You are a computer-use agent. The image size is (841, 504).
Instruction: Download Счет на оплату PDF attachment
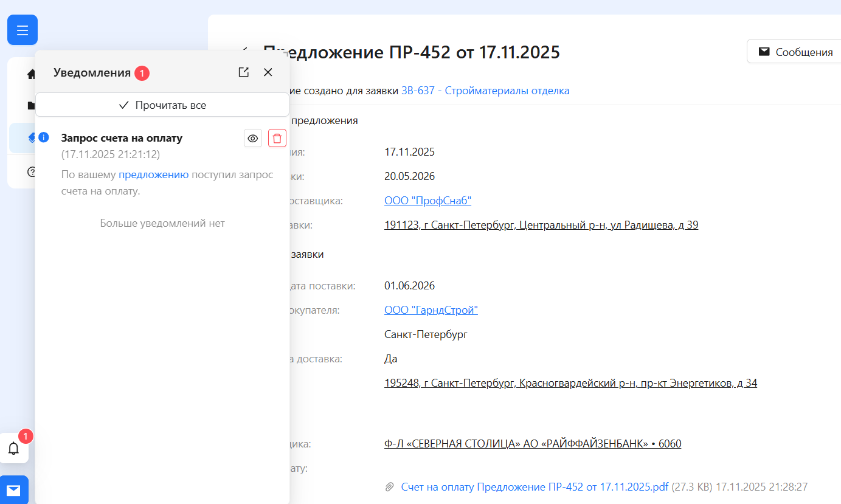tap(535, 487)
